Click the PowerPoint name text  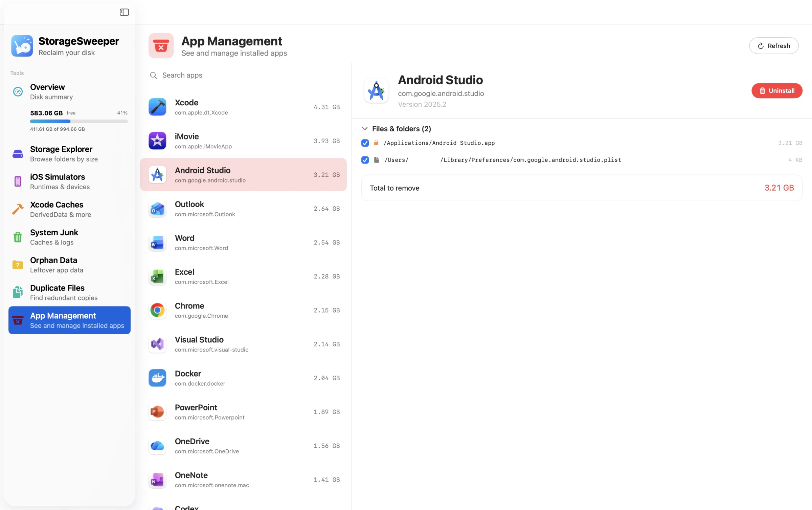(196, 407)
